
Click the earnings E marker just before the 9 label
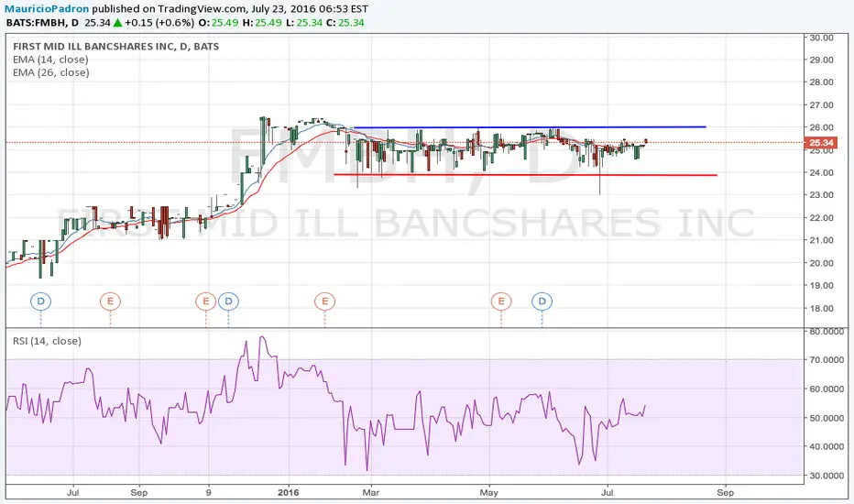(206, 301)
